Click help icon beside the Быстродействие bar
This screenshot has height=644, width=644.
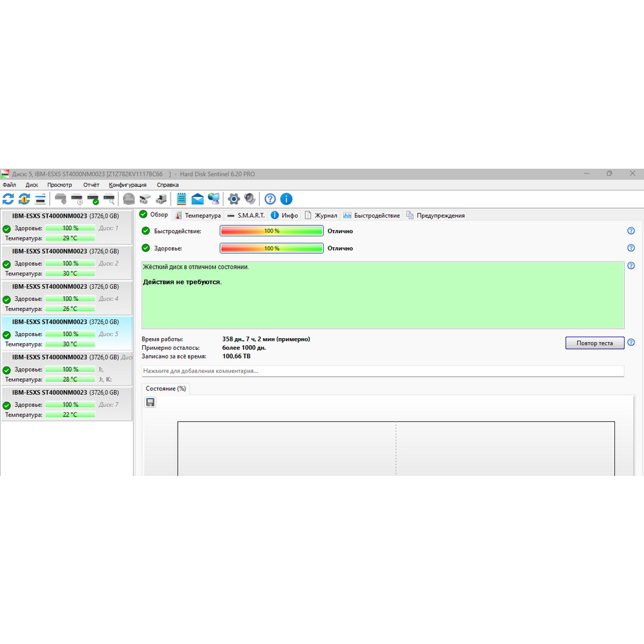pos(631,231)
